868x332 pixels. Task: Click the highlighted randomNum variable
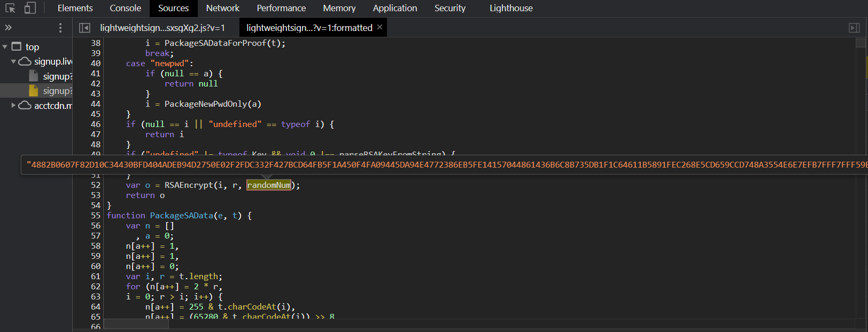(268, 185)
